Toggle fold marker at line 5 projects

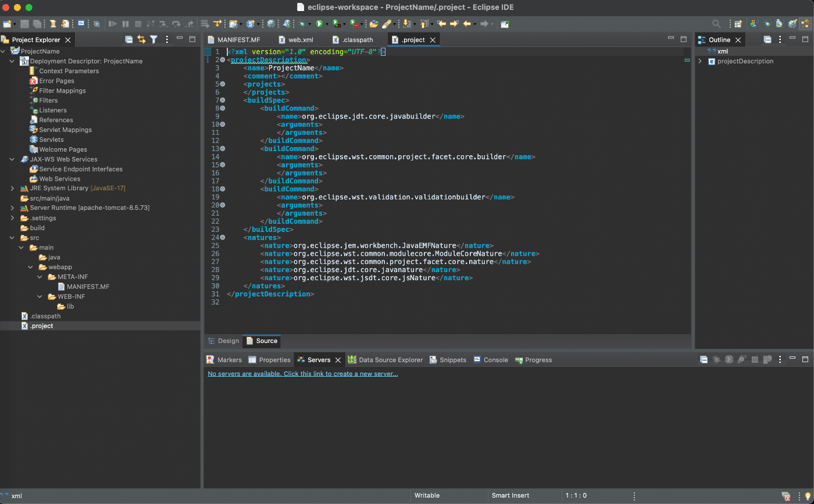click(223, 84)
